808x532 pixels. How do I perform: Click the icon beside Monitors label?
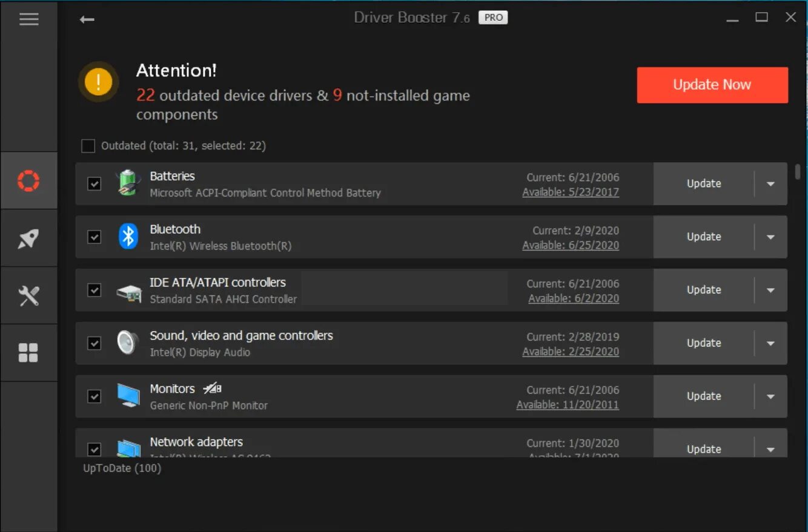[x=212, y=389]
